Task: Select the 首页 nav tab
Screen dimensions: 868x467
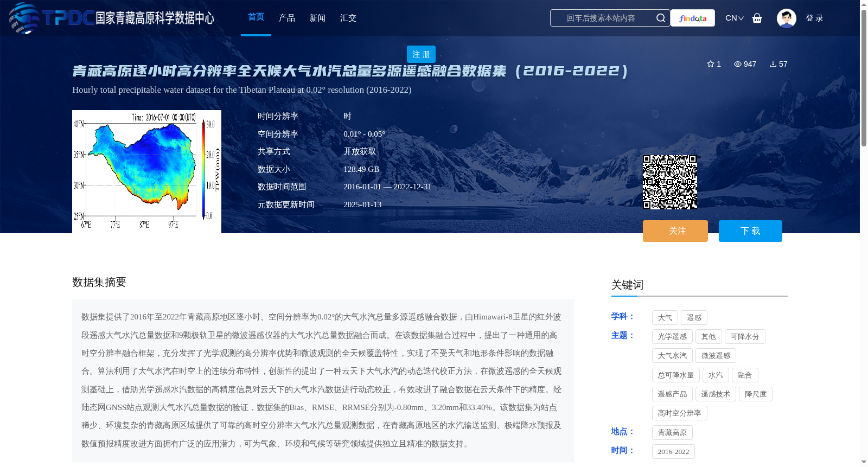Action: point(256,17)
